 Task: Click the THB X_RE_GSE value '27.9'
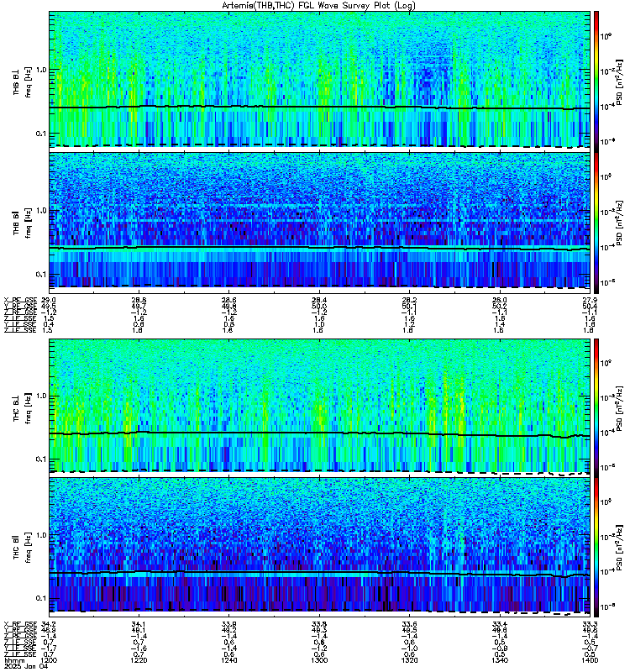pos(590,300)
